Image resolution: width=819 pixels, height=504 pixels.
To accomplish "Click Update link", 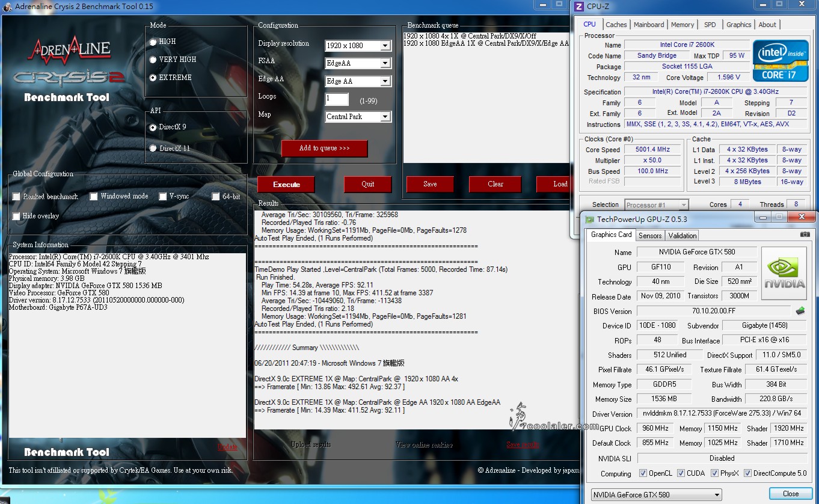I will (227, 447).
